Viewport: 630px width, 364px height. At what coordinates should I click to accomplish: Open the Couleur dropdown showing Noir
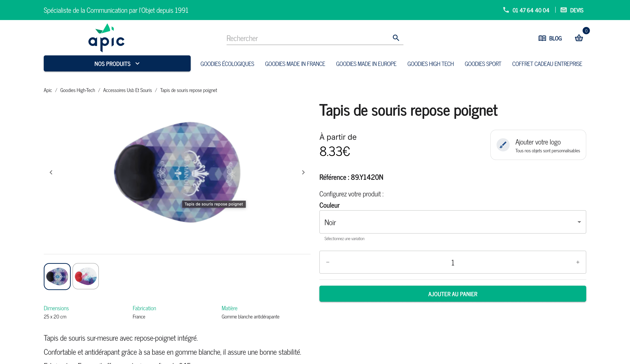(452, 222)
